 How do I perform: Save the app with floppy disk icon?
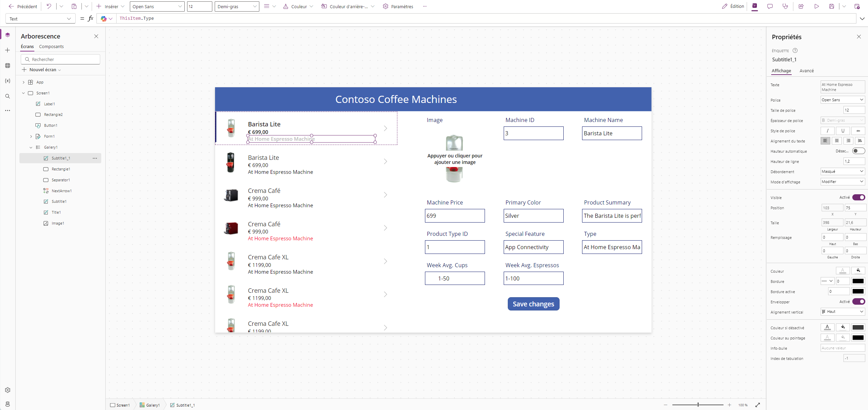point(832,6)
